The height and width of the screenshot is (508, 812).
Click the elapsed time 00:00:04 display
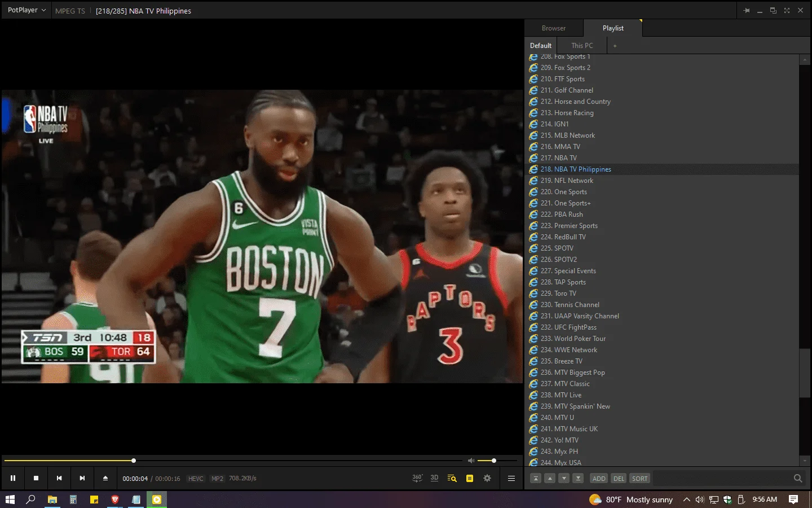(x=135, y=479)
